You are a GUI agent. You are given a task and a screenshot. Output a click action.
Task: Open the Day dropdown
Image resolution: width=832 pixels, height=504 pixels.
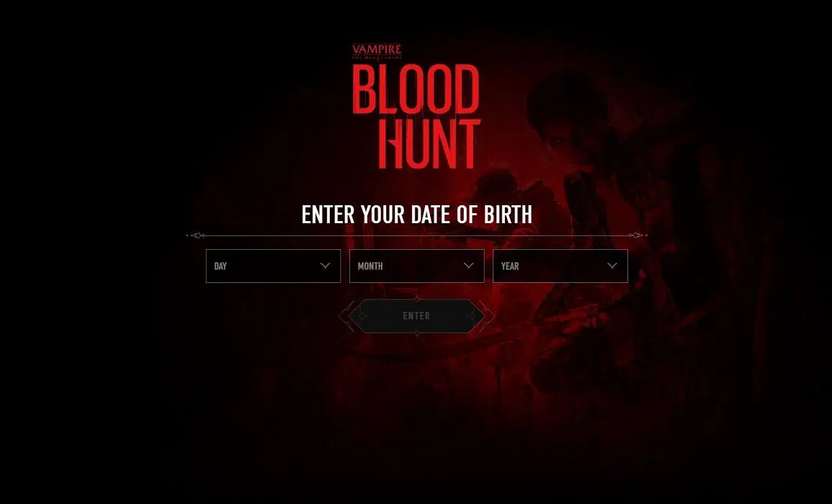273,266
